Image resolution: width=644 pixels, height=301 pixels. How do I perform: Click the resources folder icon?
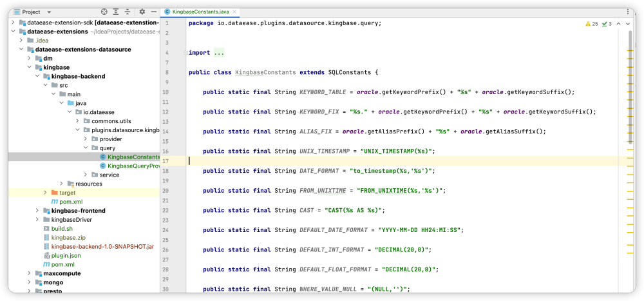tap(71, 184)
